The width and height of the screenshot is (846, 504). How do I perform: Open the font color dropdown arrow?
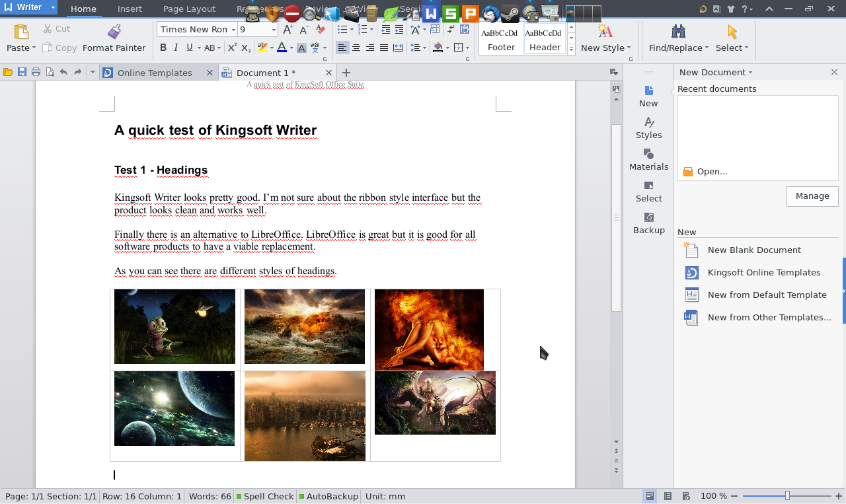[291, 48]
